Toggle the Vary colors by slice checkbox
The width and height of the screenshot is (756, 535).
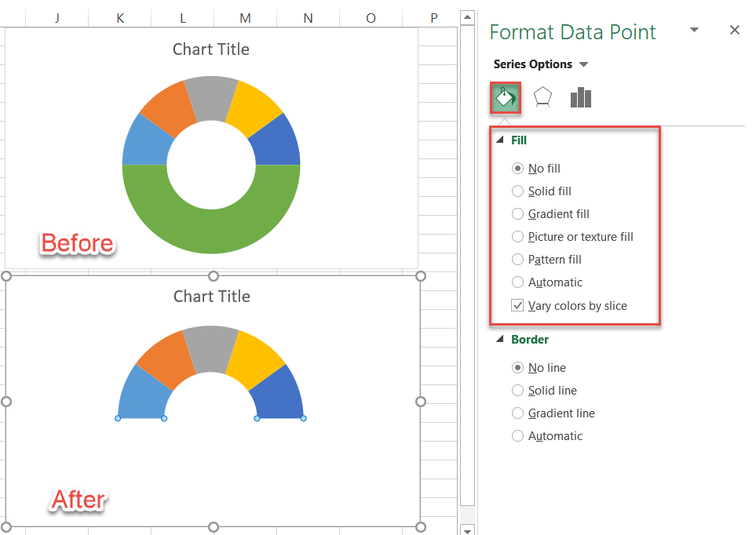pyautogui.click(x=517, y=305)
